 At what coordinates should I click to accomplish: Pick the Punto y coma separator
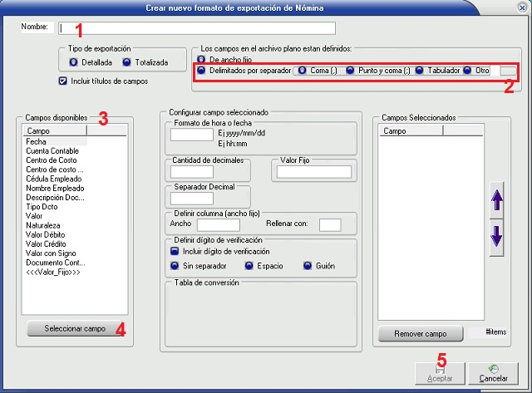pyautogui.click(x=351, y=71)
